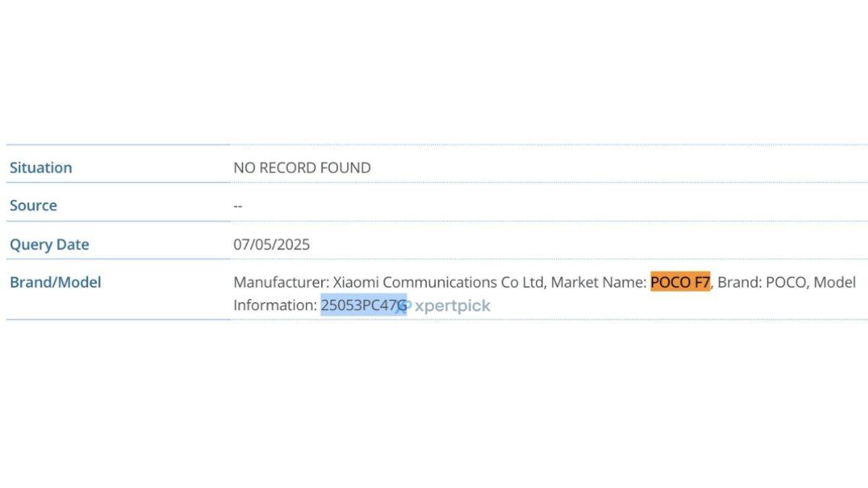Image resolution: width=868 pixels, height=488 pixels.
Task: Click the Query Date row label
Action: [x=49, y=244]
